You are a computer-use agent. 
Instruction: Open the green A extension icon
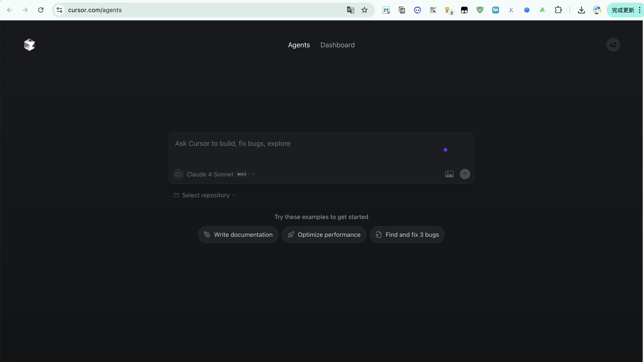click(542, 10)
